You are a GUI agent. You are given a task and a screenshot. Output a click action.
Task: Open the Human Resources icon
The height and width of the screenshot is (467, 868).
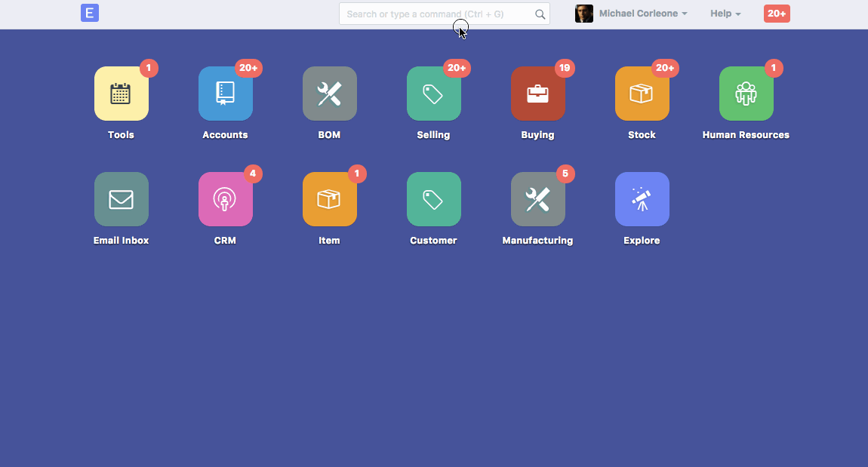click(x=746, y=94)
